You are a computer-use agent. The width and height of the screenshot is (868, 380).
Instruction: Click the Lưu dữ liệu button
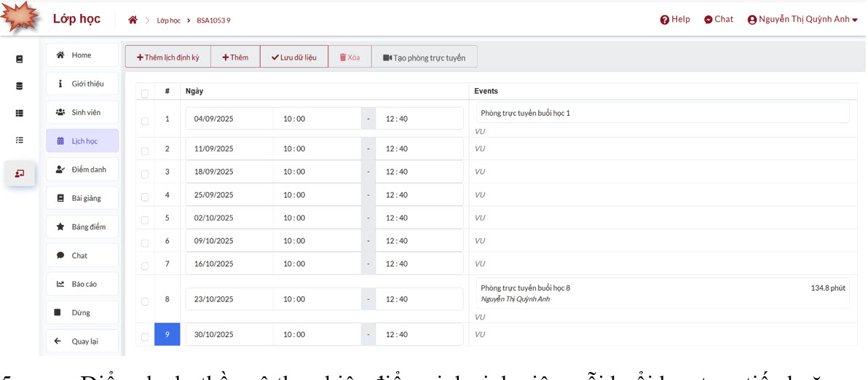coord(294,58)
